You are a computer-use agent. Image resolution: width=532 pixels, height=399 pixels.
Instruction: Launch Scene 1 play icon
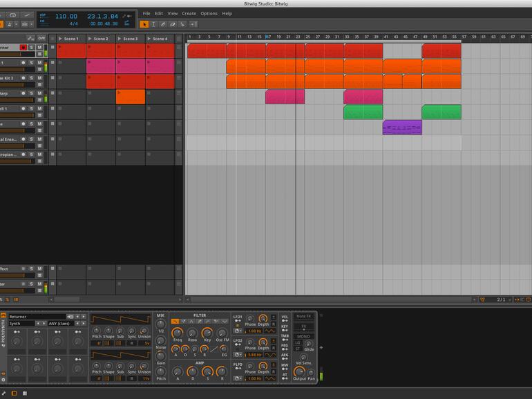coord(61,39)
